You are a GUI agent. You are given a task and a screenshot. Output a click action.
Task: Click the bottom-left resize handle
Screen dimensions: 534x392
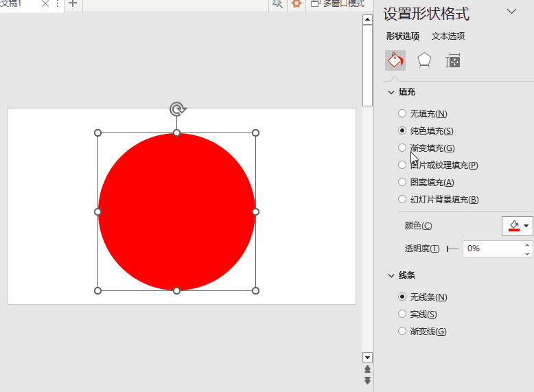click(x=97, y=290)
